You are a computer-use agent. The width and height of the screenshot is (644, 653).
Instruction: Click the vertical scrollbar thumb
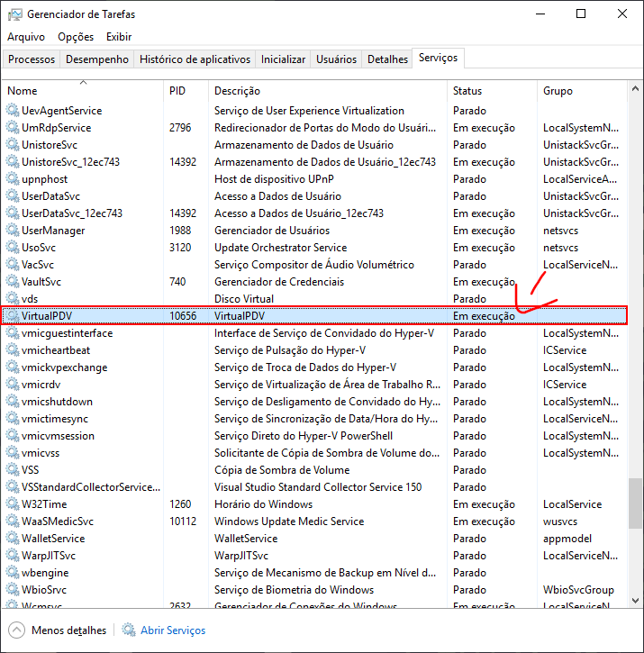(x=635, y=503)
